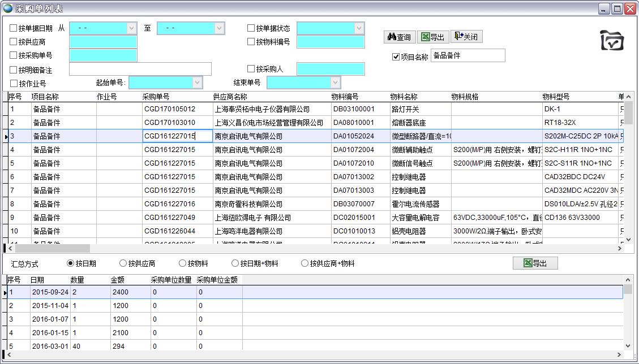Screen dimensions: 639x364
Task: Click the right arrow of the horizontal scrollbar
Action: click(620, 248)
